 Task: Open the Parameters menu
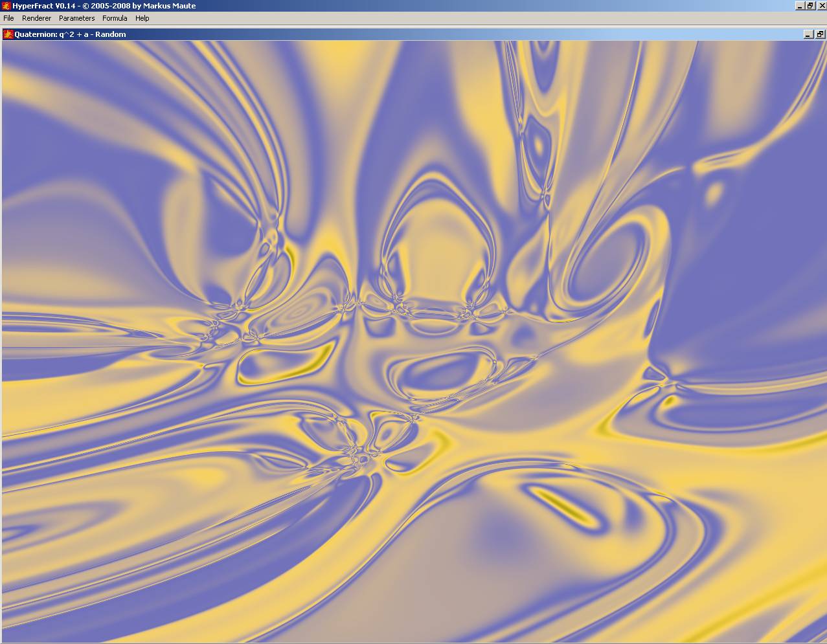[76, 18]
